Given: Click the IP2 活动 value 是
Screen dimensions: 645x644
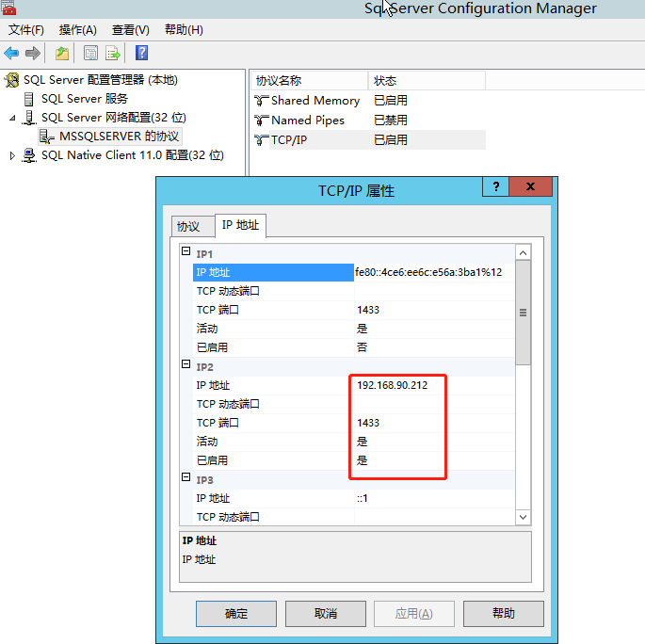Looking at the screenshot, I should [362, 443].
